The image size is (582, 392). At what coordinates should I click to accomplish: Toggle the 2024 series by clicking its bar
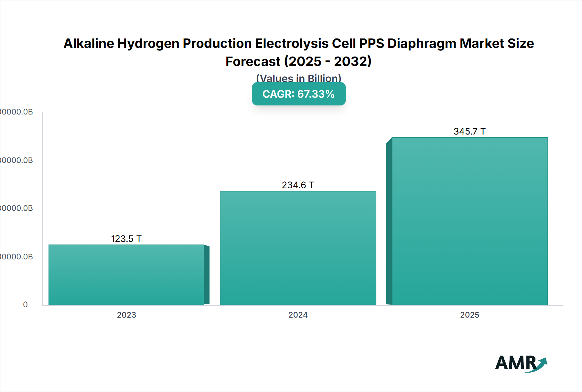[x=297, y=247]
